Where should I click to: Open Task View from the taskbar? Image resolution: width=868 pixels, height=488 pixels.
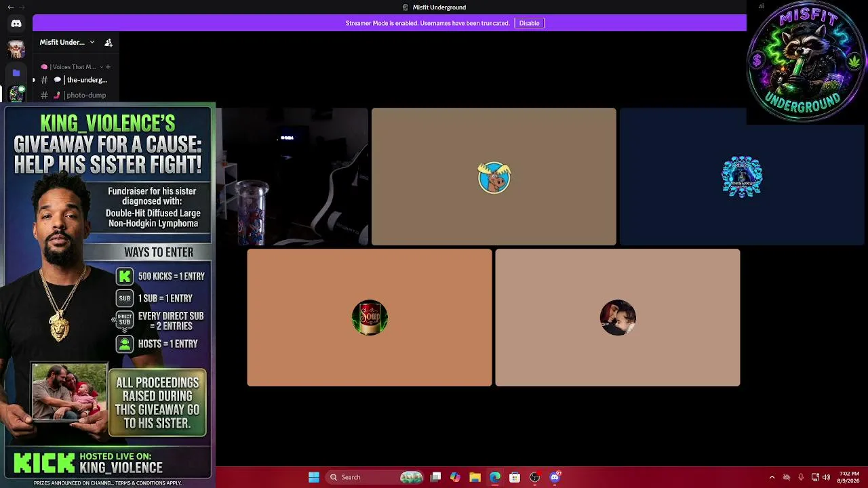436,477
